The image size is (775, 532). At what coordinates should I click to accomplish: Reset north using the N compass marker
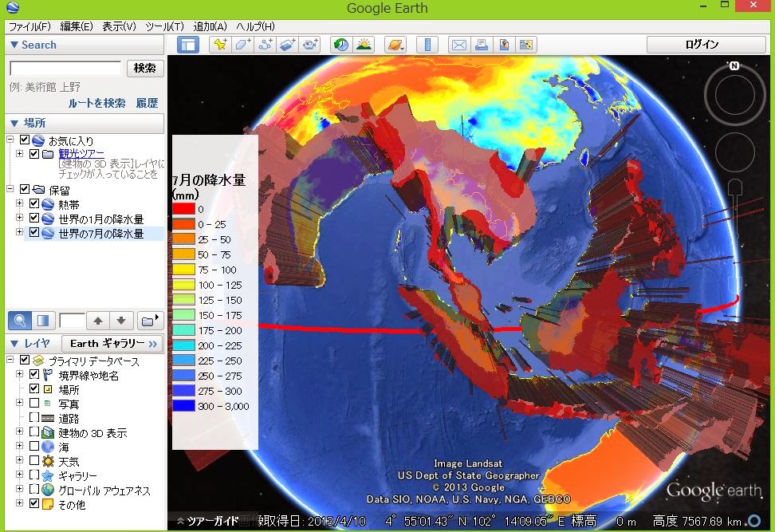point(734,65)
